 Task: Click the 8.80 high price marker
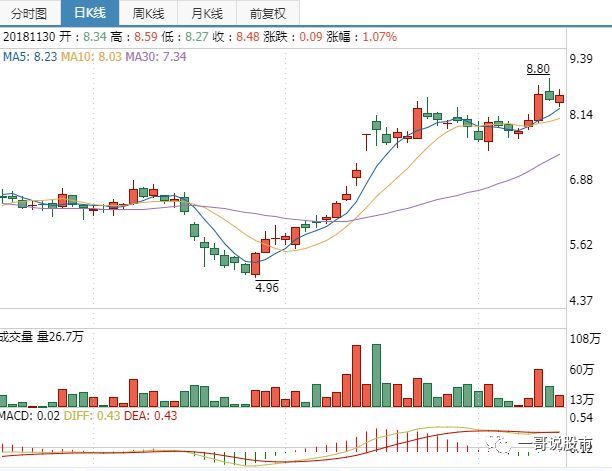click(x=538, y=69)
